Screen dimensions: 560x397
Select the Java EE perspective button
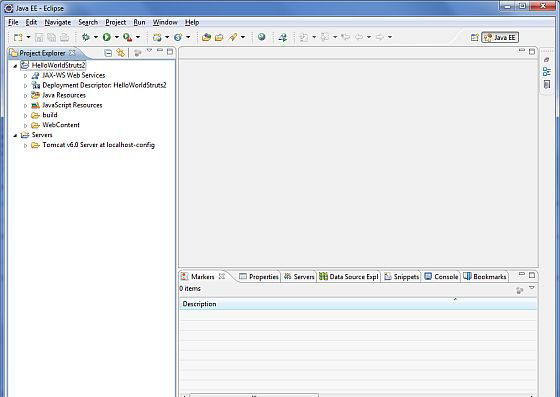click(500, 37)
